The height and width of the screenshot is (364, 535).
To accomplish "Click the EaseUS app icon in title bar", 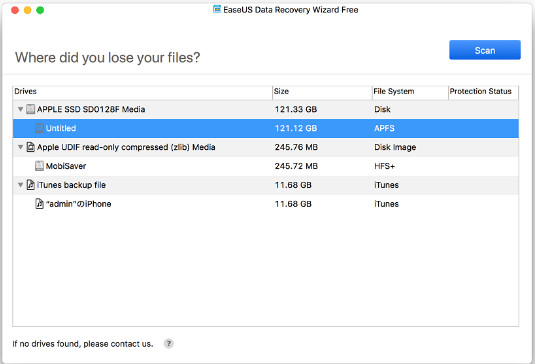I will tap(217, 10).
